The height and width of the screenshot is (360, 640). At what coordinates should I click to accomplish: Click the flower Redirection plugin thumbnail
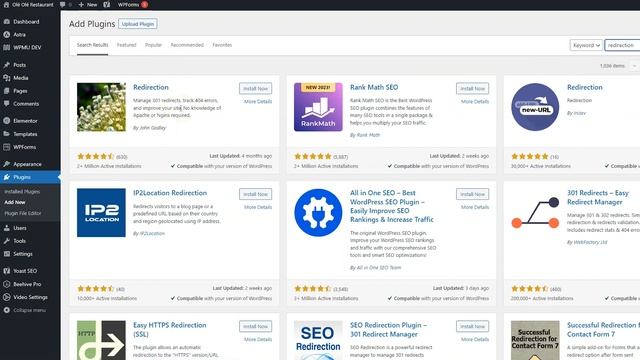(101, 107)
